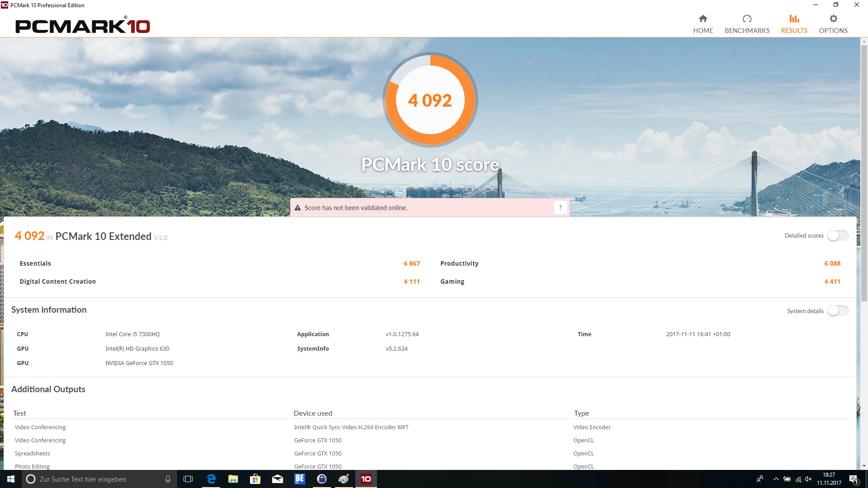The image size is (868, 488).
Task: Click the question mark validation help button
Action: [x=560, y=207]
